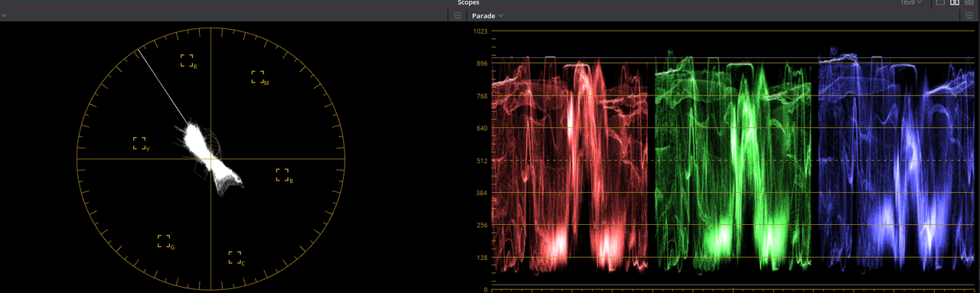
Task: Click the 768 scale label
Action: click(482, 96)
